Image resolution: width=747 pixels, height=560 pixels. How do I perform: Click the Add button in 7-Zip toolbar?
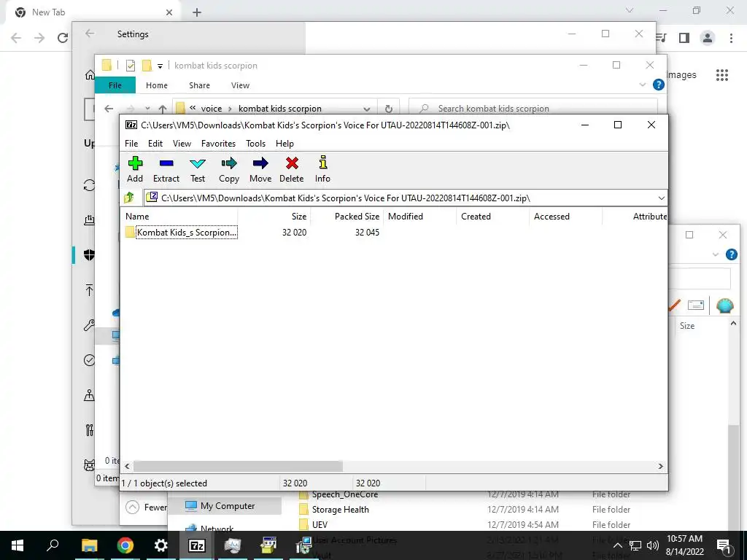(x=135, y=169)
